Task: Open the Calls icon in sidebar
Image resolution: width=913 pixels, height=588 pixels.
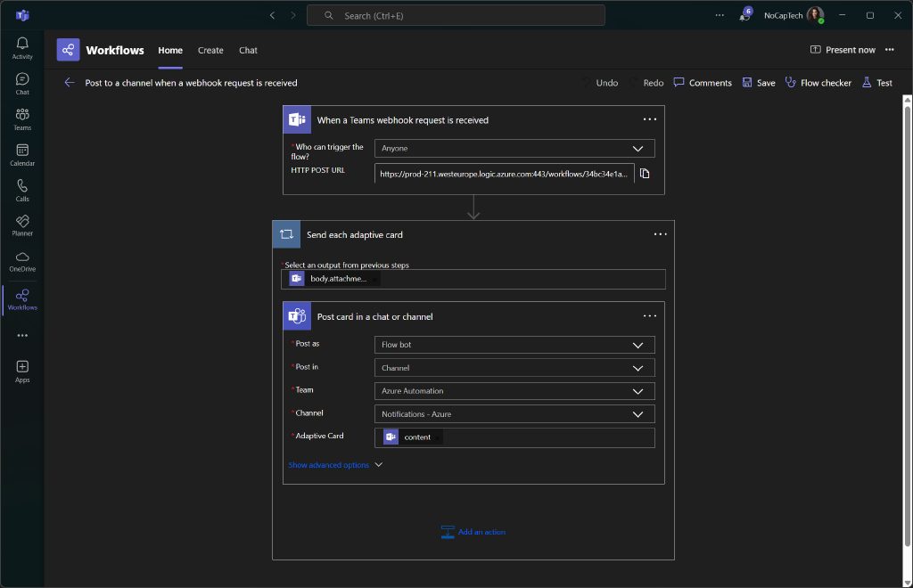Action: (22, 191)
